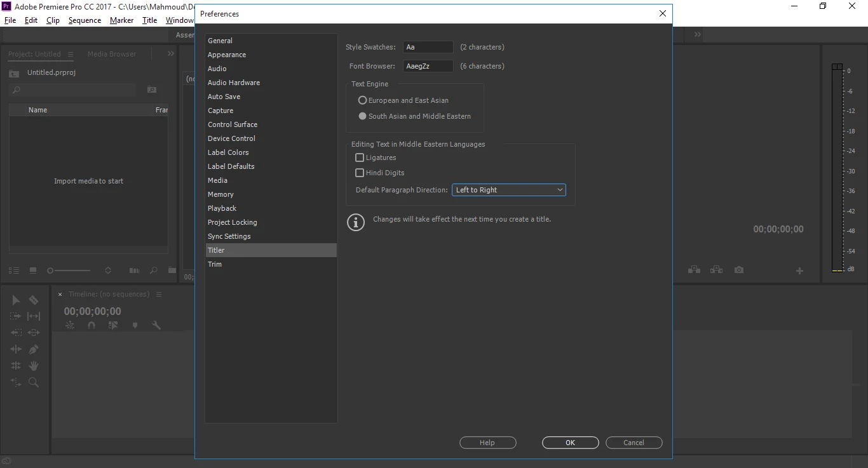Open the Clip menu
Image resolution: width=868 pixels, height=468 pixels.
coord(53,20)
